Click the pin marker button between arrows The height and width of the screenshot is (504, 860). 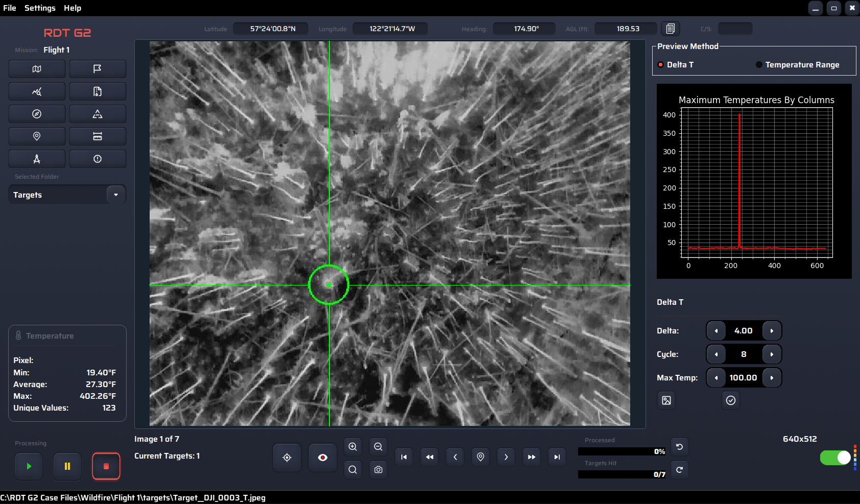481,457
